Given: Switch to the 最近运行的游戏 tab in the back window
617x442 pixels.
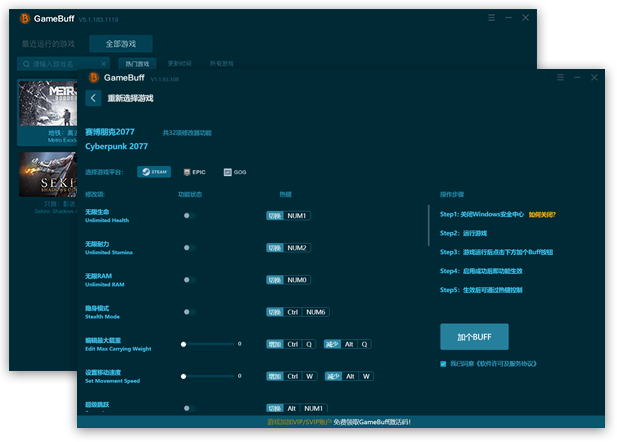Looking at the screenshot, I should [x=48, y=44].
